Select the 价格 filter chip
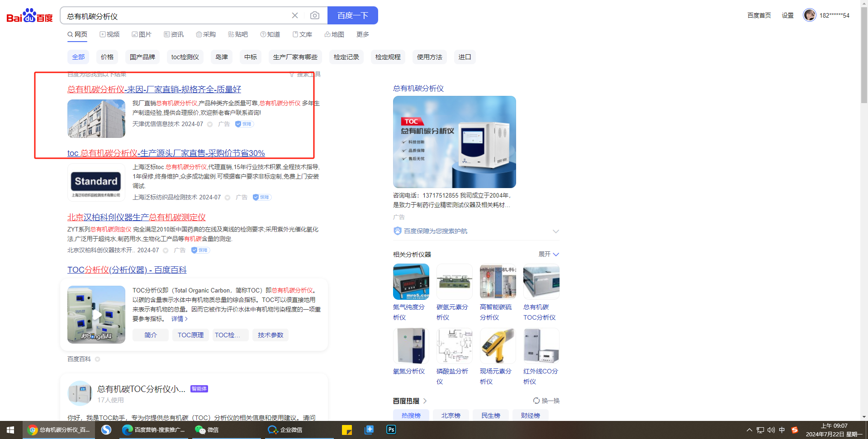Screen dimensions: 868x439 tap(107, 57)
